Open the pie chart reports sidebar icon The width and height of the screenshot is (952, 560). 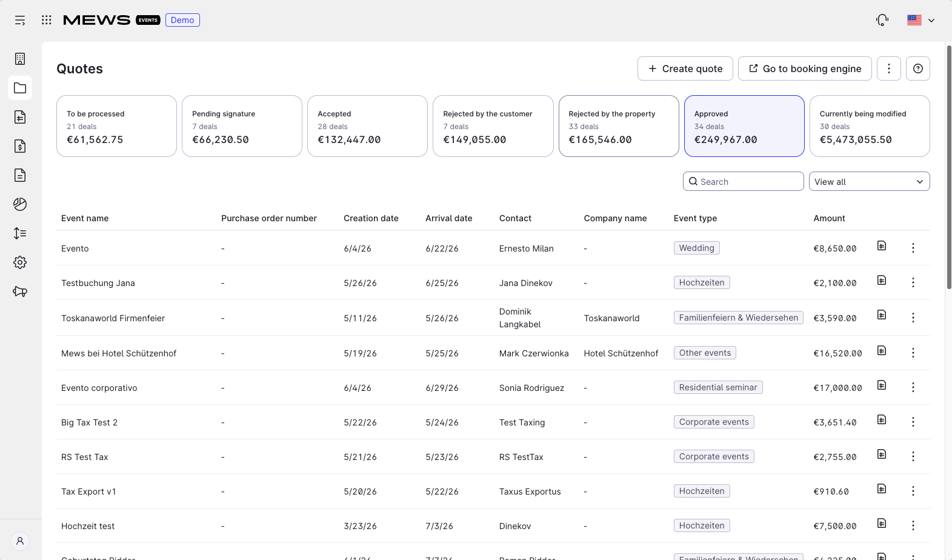(x=20, y=204)
